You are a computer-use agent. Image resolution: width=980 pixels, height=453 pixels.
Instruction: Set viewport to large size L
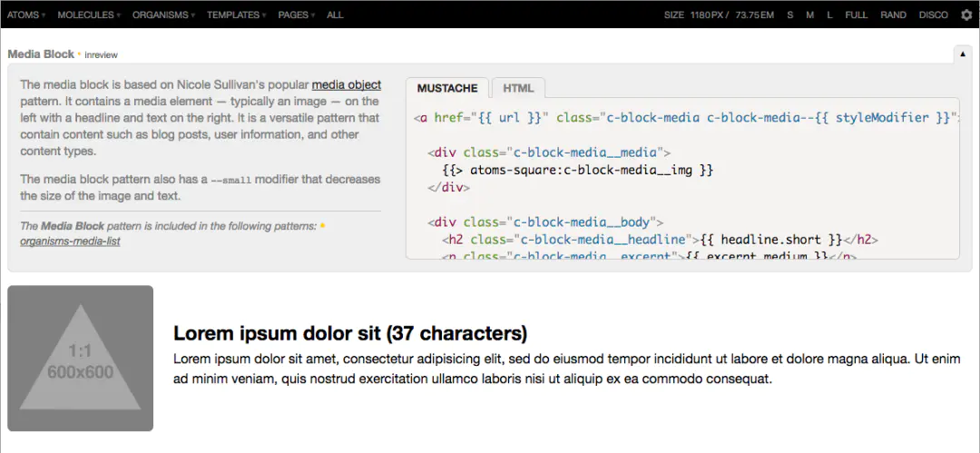coord(829,15)
